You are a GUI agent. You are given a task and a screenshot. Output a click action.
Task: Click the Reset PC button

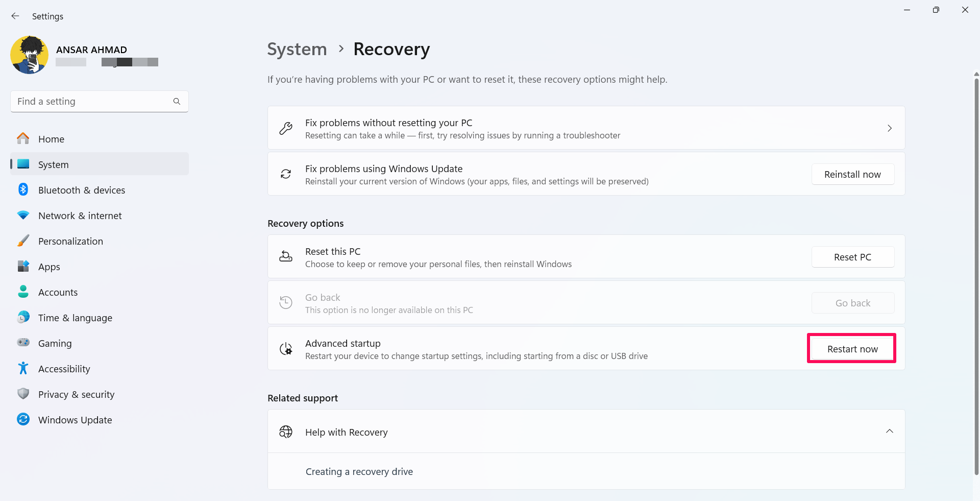tap(853, 257)
